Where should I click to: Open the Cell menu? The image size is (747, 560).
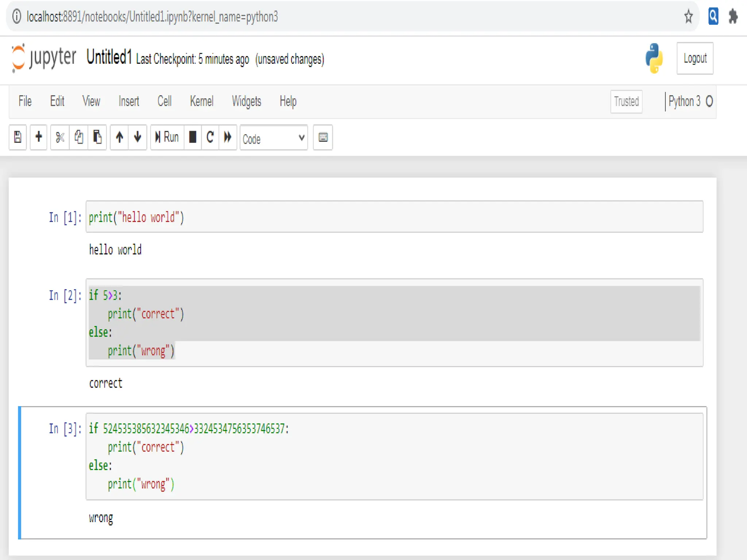tap(165, 101)
